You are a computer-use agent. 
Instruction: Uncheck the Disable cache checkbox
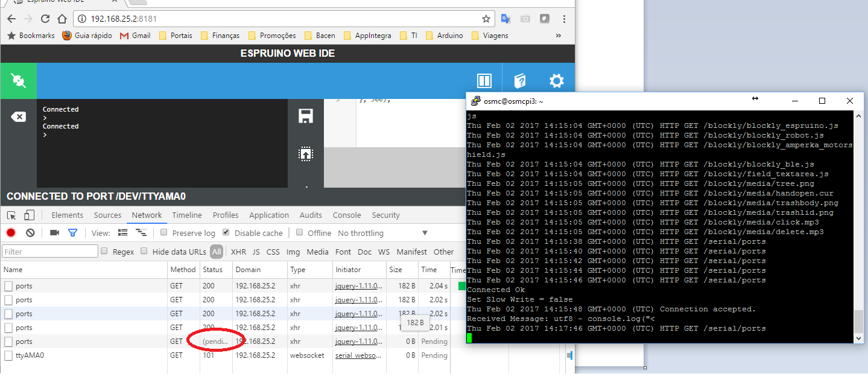pos(226,233)
